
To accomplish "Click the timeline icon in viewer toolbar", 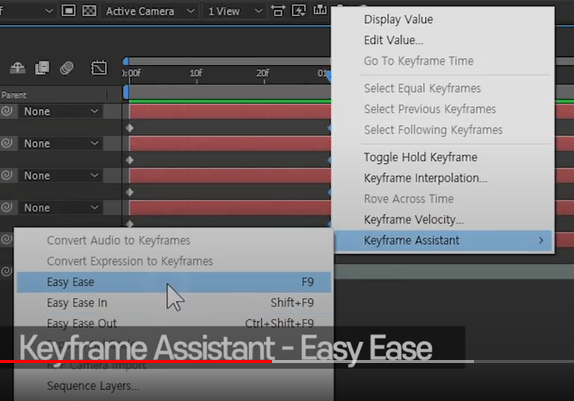I will click(320, 10).
